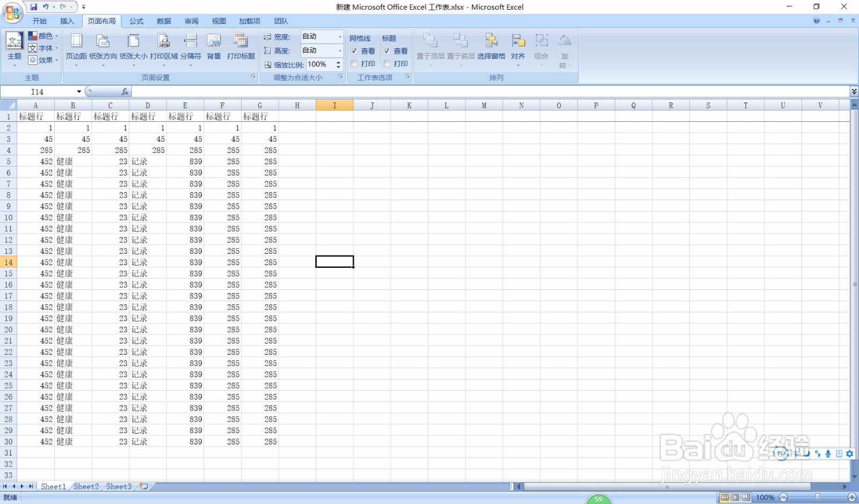Open the Height (高度) dropdown

coord(340,50)
